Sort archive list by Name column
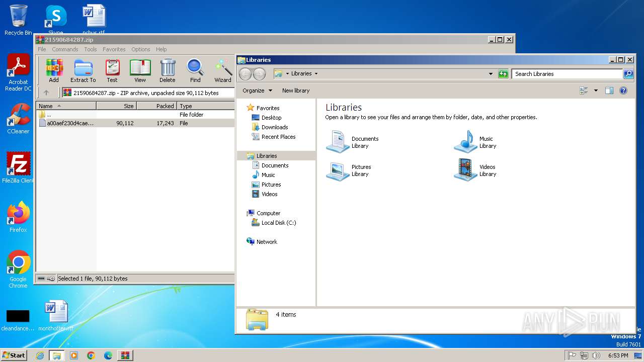 click(66, 106)
